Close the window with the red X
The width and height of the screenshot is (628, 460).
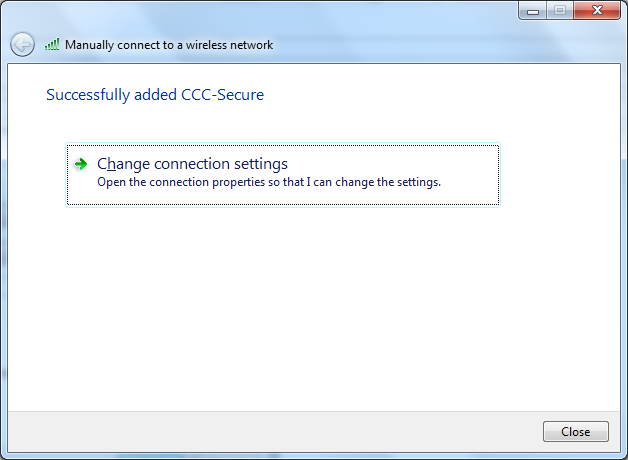597,11
